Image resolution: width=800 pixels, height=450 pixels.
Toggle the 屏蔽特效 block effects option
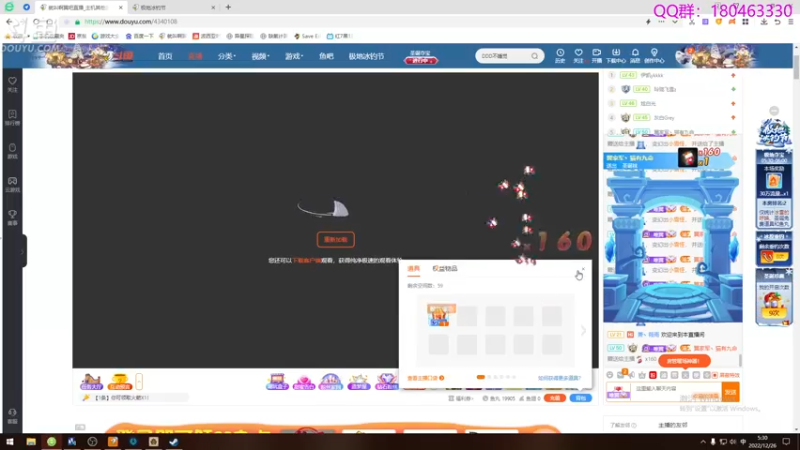click(726, 375)
